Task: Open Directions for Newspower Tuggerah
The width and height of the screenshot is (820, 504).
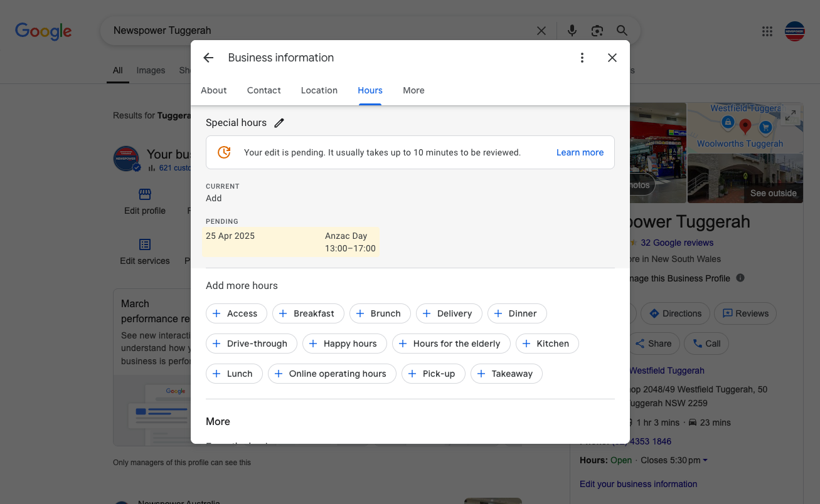Action: coord(675,313)
